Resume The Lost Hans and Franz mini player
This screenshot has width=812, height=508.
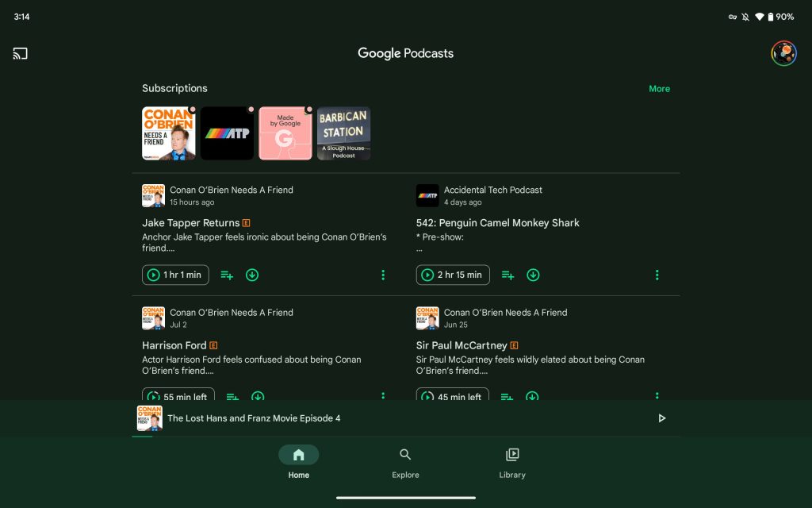point(662,418)
